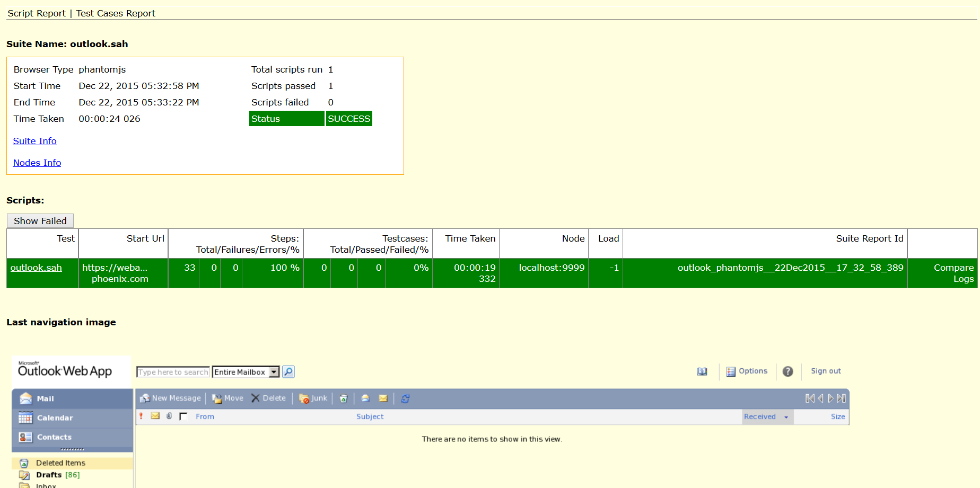Click the Time Taken value 00:00:24 026
The width and height of the screenshot is (980, 488).
click(x=109, y=119)
